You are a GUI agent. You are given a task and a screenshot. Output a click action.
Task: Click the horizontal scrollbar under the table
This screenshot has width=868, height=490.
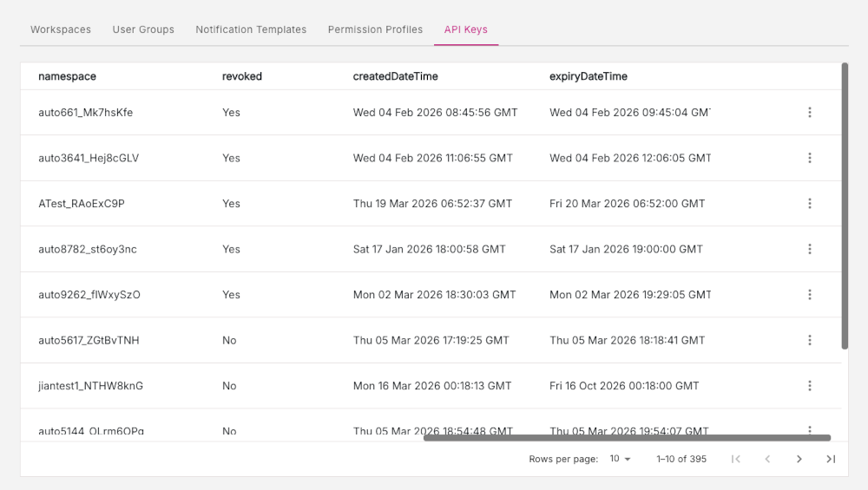627,438
